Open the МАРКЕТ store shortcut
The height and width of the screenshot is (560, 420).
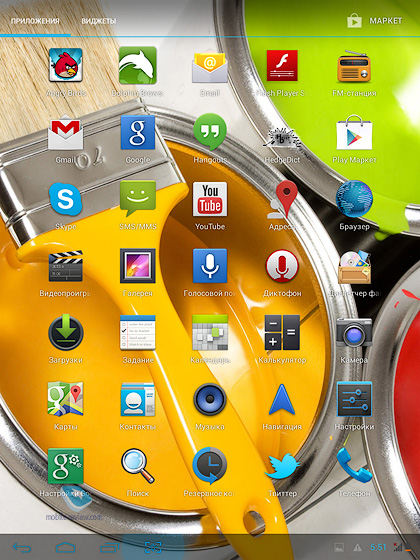tap(375, 21)
